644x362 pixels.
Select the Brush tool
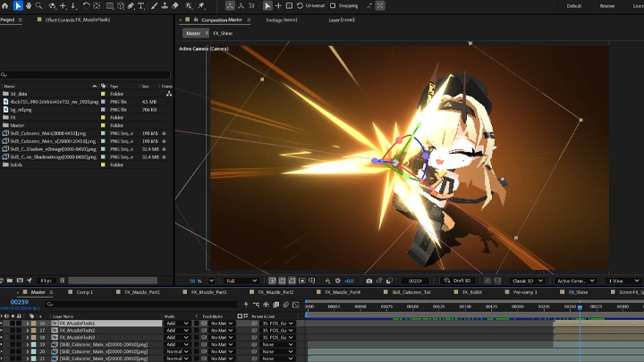(154, 5)
